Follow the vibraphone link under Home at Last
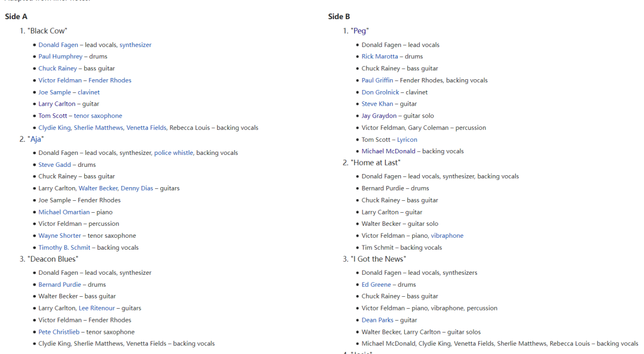This screenshot has width=644, height=354. tap(447, 235)
